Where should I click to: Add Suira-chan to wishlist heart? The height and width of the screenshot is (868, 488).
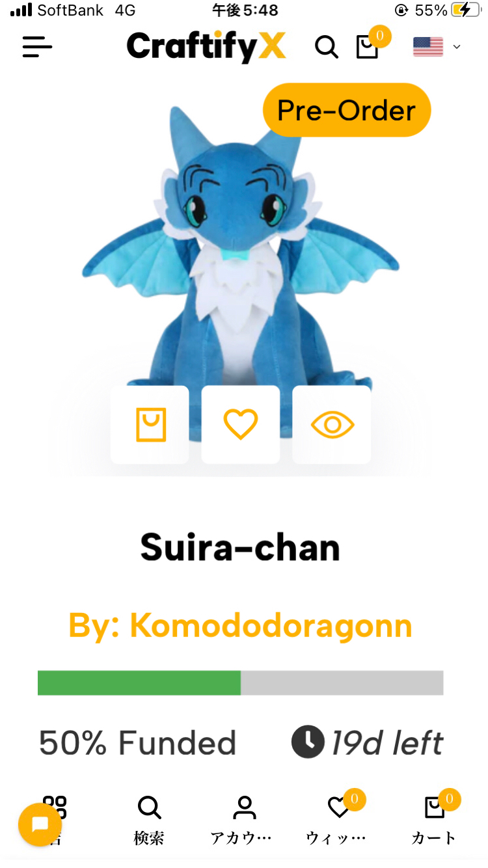[x=241, y=425]
